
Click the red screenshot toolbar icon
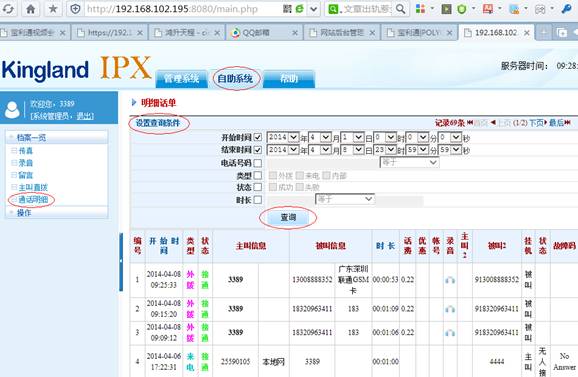coord(488,8)
